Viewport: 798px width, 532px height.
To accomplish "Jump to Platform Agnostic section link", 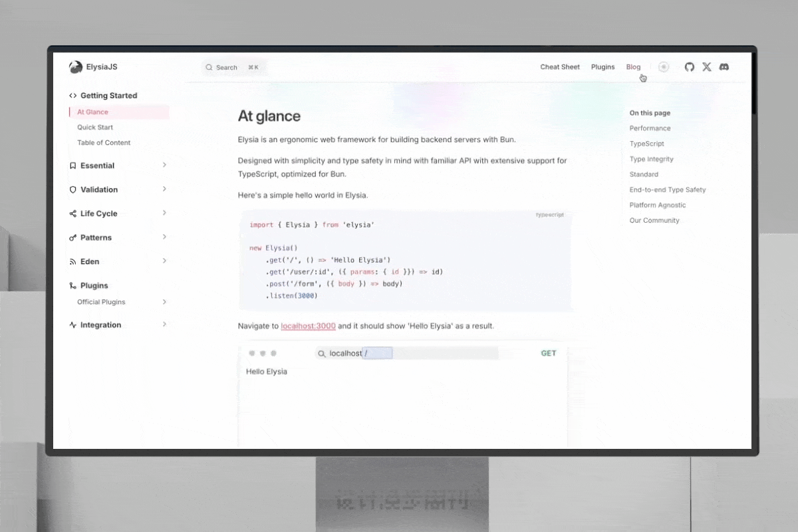I will [x=658, y=205].
